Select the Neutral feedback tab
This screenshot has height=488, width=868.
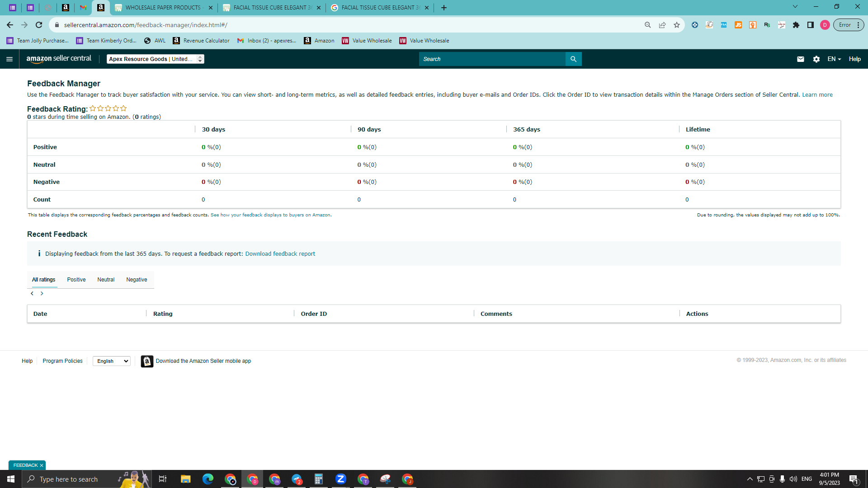(106, 280)
